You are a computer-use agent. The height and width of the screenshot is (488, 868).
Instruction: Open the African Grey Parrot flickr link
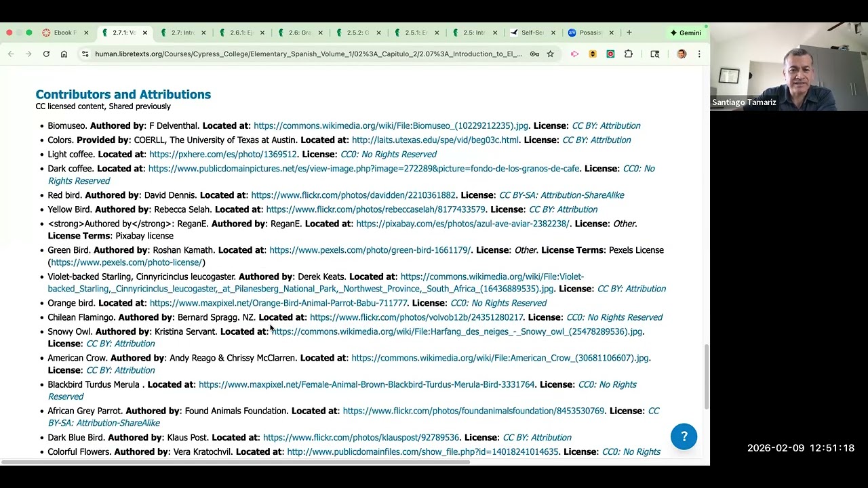pyautogui.click(x=473, y=411)
